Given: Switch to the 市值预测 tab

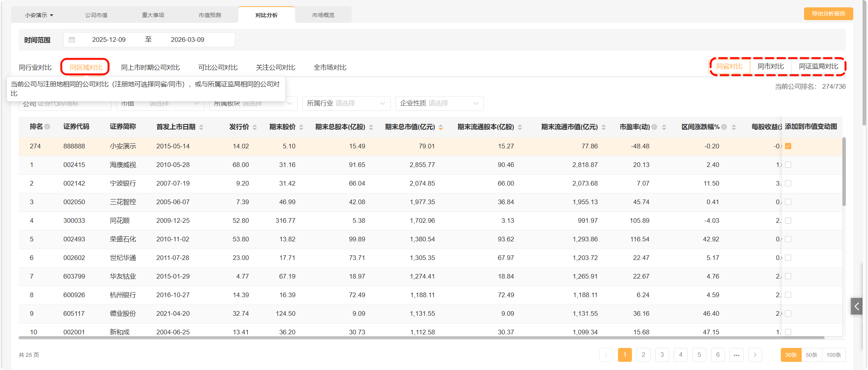Looking at the screenshot, I should (210, 15).
